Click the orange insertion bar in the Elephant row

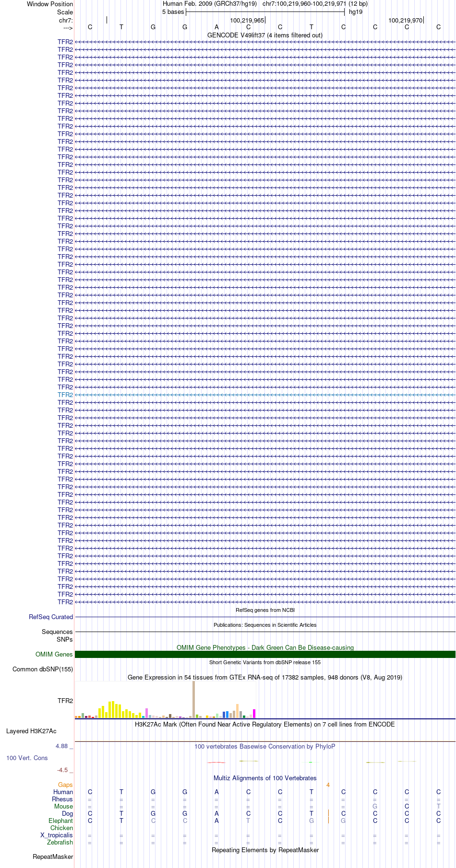tap(328, 821)
